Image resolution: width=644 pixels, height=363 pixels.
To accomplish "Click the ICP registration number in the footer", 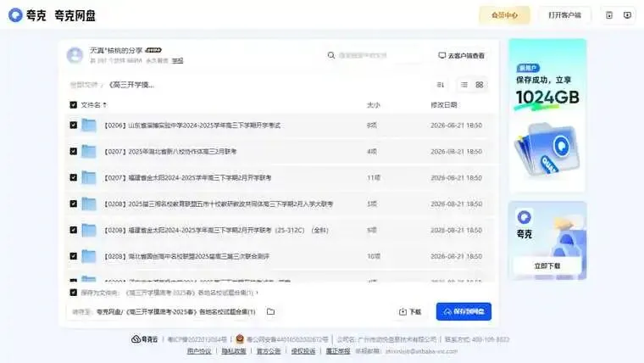I will pos(197,339).
